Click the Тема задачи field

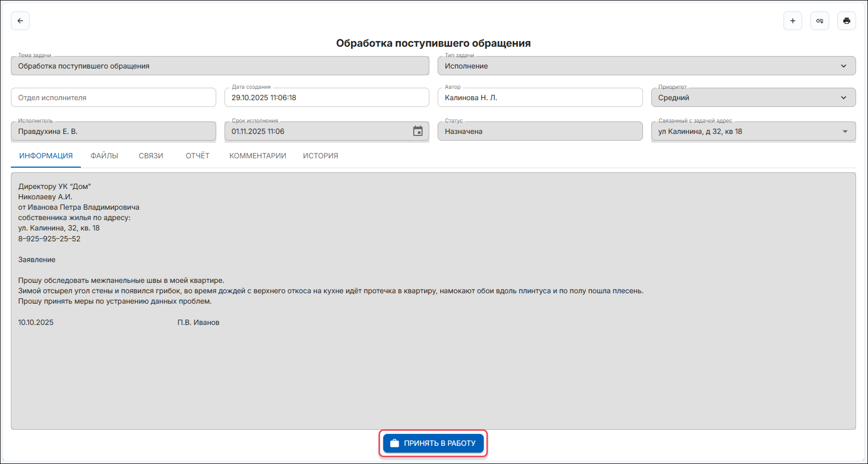click(220, 66)
